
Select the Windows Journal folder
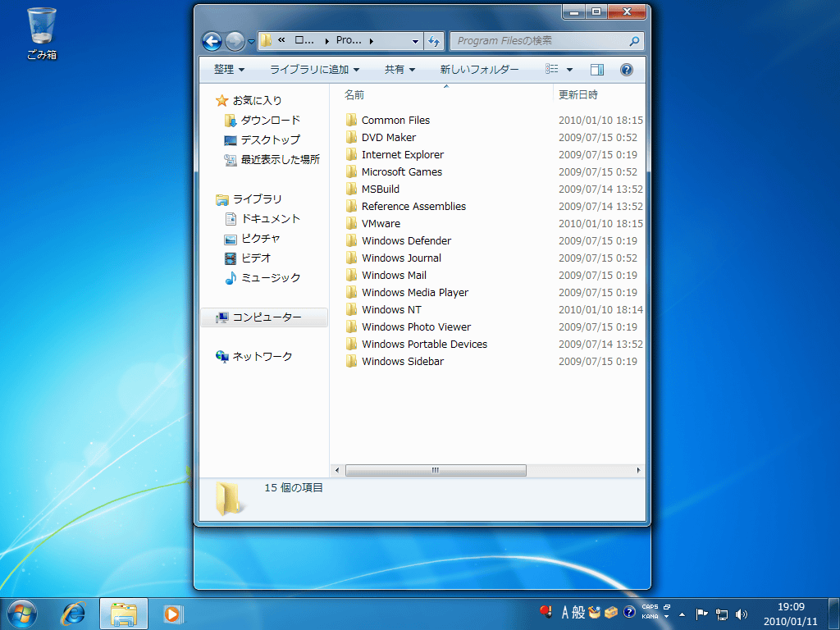point(393,258)
